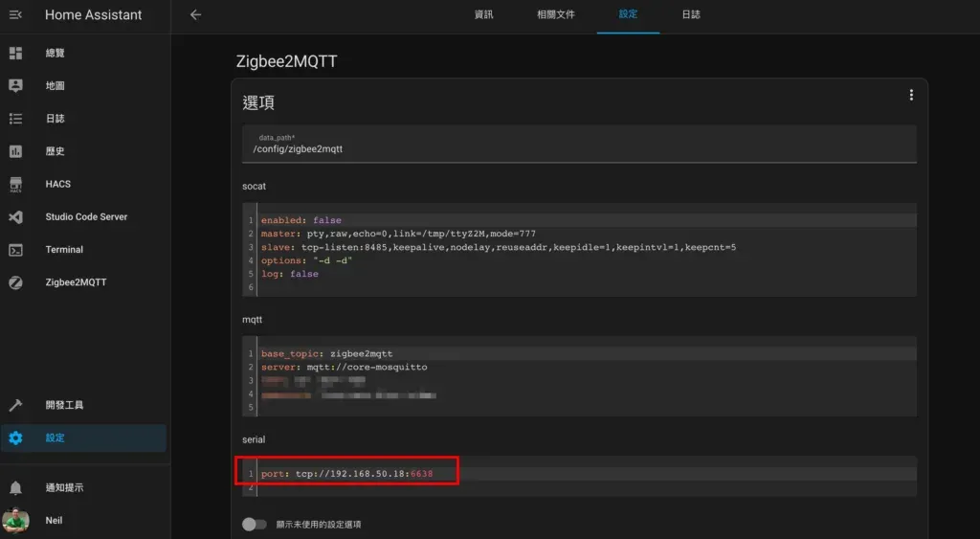The height and width of the screenshot is (539, 980).
Task: Open the three-dot options menu in 選項 card
Action: tap(911, 95)
